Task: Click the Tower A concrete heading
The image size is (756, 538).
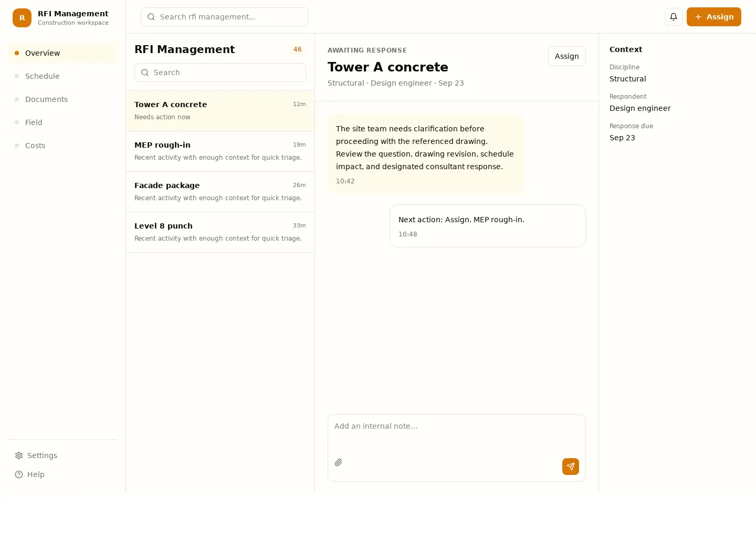Action: pos(388,67)
